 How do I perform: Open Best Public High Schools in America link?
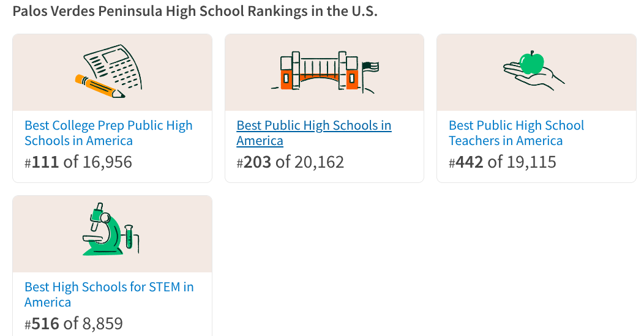click(313, 133)
